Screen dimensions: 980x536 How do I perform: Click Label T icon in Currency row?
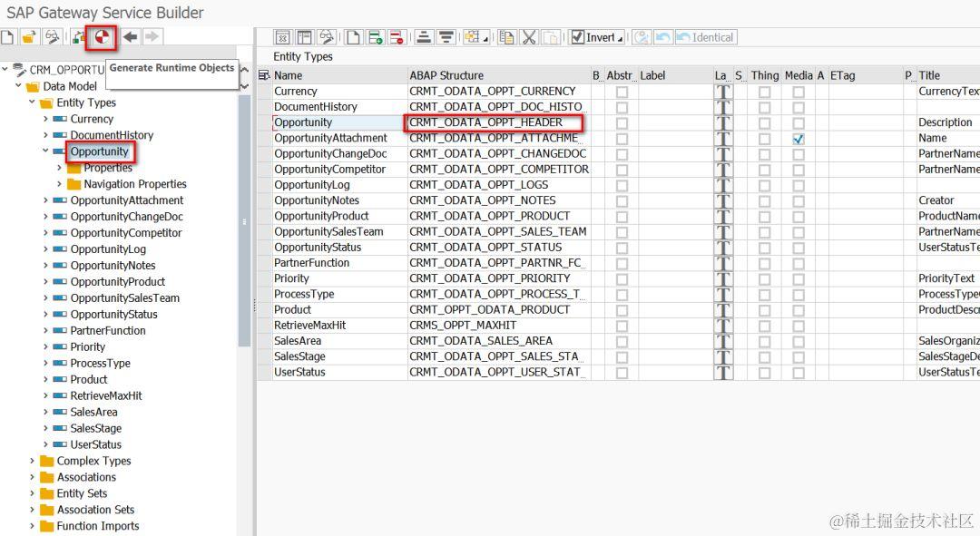[723, 92]
